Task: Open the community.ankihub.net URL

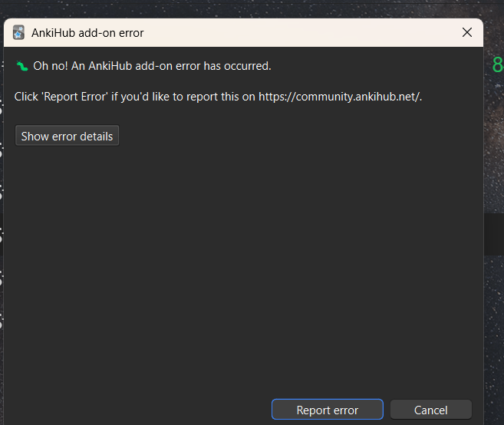Action: click(340, 97)
